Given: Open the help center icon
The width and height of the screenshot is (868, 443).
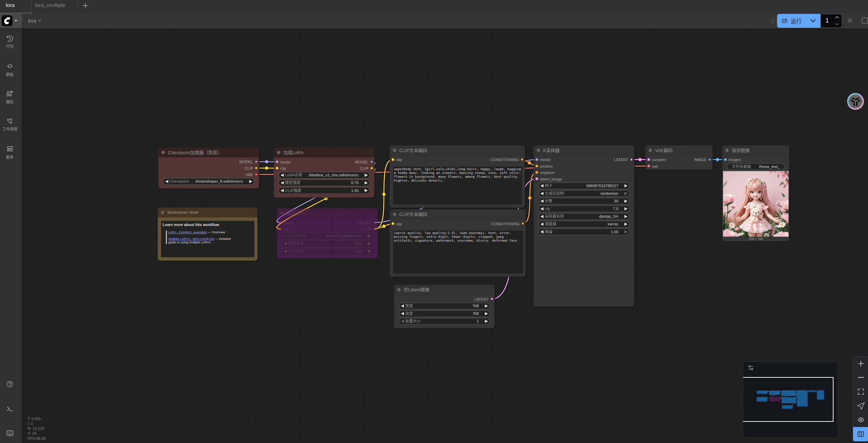Looking at the screenshot, I should [x=10, y=384].
